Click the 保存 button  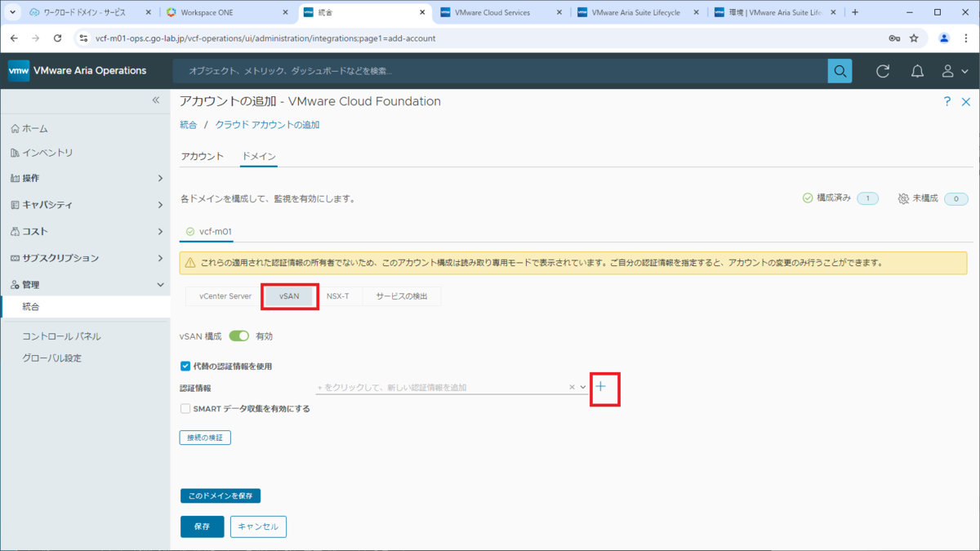pos(202,527)
